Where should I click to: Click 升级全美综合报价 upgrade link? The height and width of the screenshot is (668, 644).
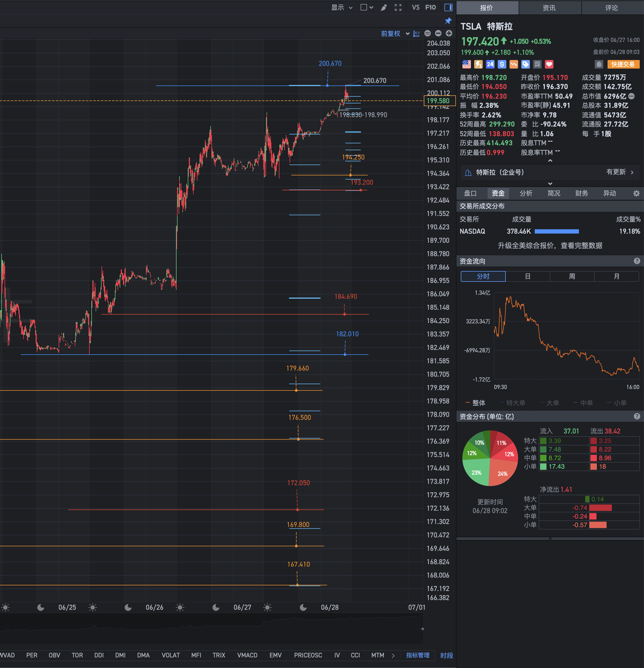[x=550, y=246]
